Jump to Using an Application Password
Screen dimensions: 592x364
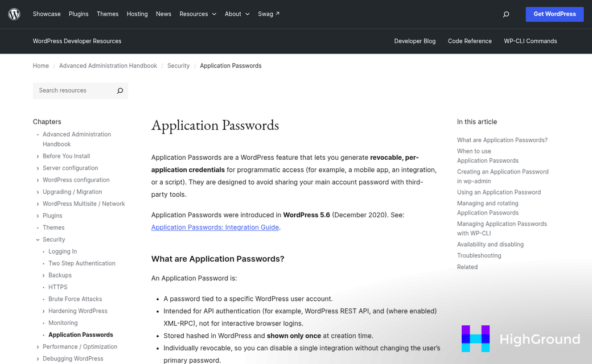tap(499, 192)
